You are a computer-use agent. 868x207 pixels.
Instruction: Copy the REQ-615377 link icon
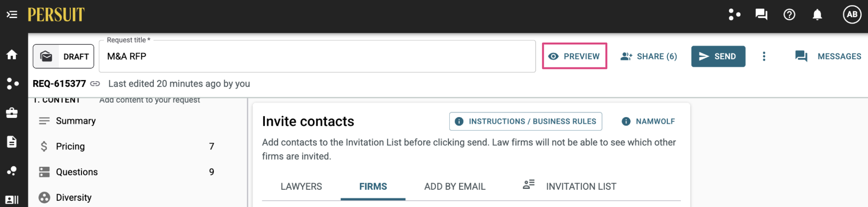tap(95, 84)
